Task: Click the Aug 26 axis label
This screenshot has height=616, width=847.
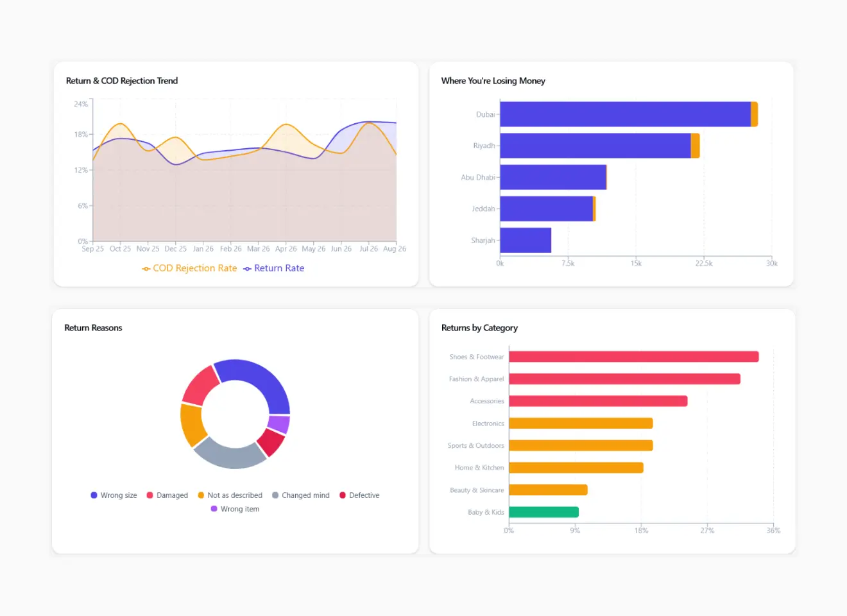Action: coord(395,249)
